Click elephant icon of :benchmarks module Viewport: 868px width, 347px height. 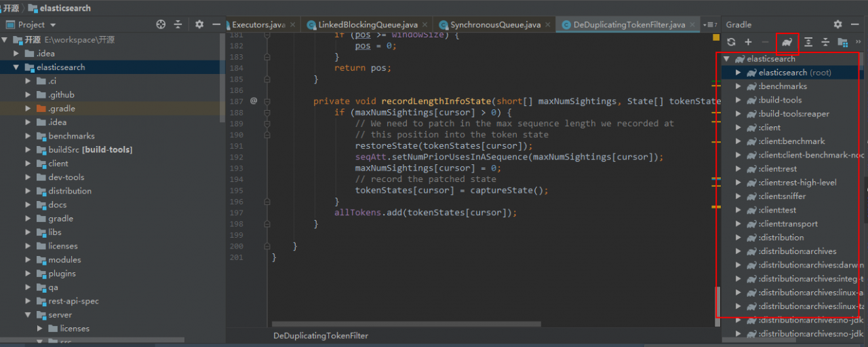[752, 86]
